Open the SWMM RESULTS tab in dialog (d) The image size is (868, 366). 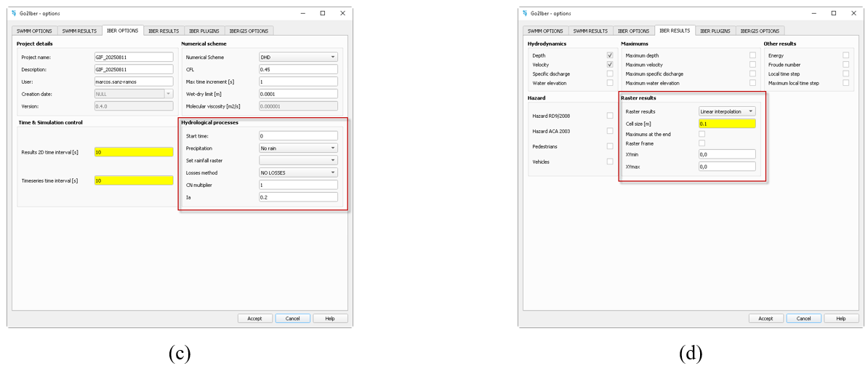590,31
